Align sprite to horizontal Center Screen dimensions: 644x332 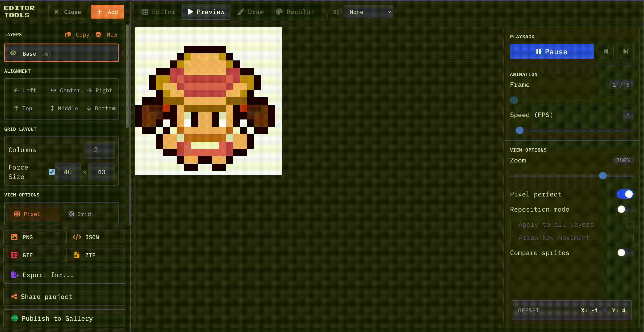pyautogui.click(x=65, y=90)
